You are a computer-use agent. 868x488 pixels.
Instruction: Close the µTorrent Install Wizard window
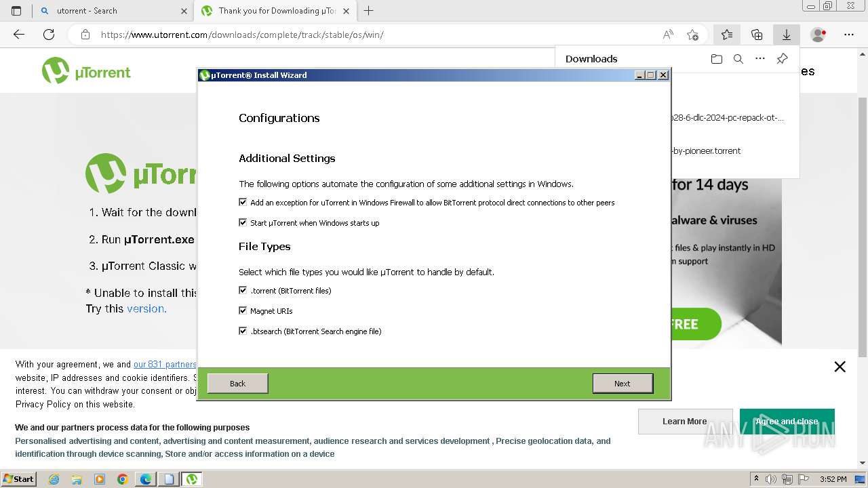tap(663, 75)
